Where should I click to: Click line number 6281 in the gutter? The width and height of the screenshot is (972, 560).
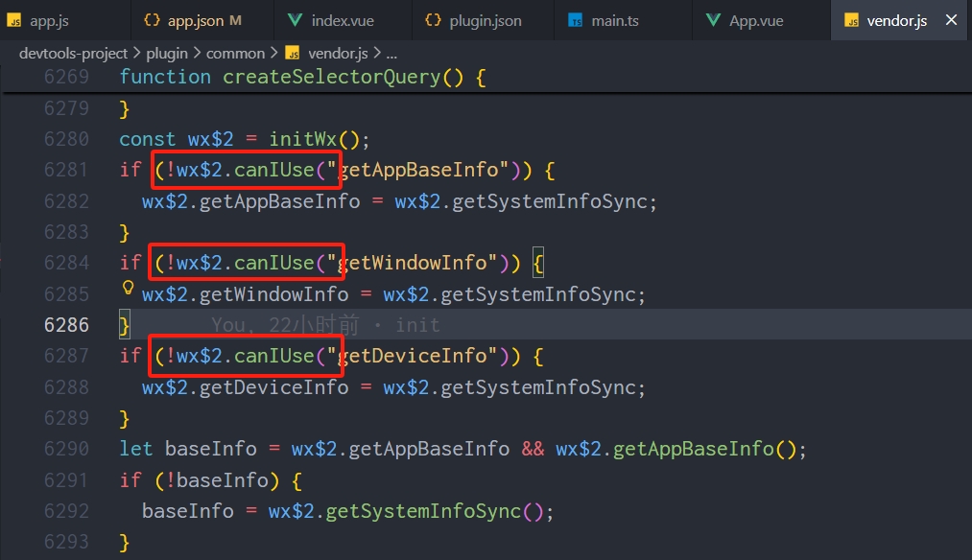click(66, 170)
